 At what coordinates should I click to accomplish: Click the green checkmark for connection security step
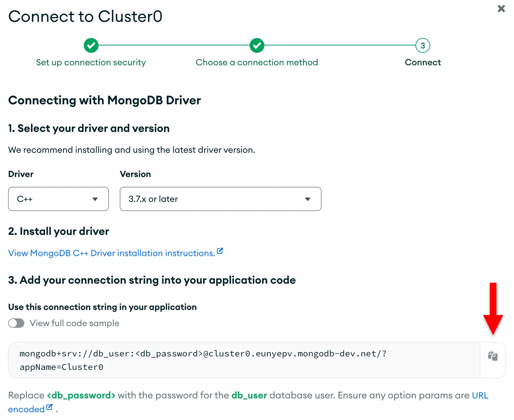click(x=91, y=45)
